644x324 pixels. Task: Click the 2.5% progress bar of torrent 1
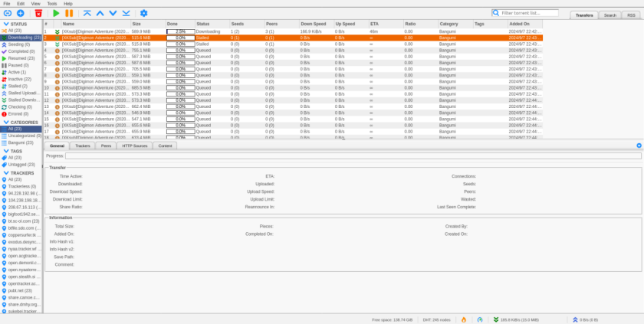coord(180,31)
